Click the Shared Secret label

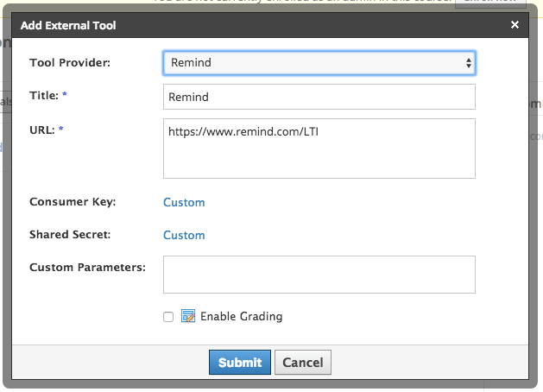[x=70, y=235]
